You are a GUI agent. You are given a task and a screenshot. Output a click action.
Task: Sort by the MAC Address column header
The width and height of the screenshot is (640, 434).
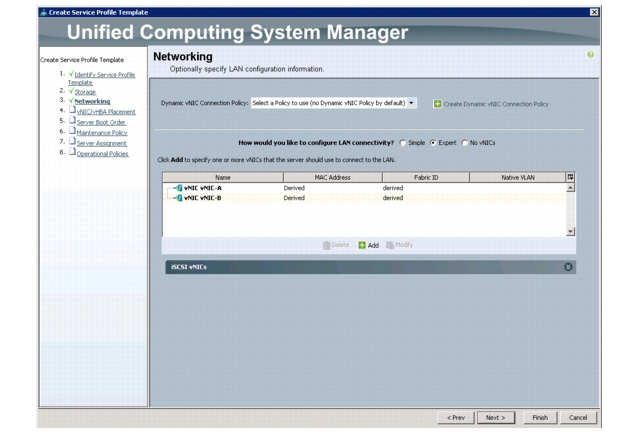point(333,177)
